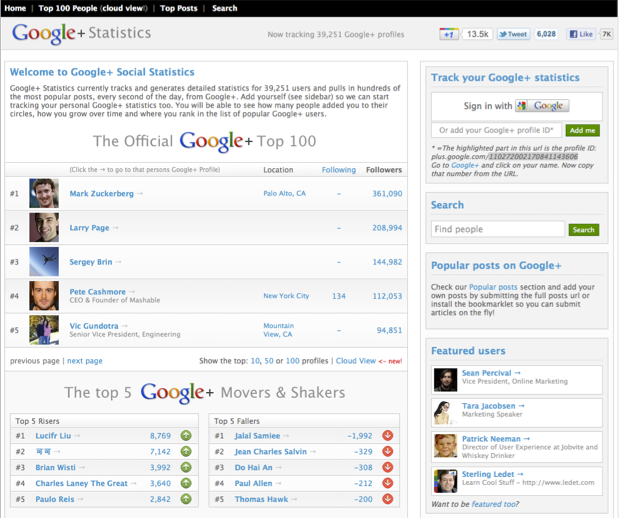Click the Google +1 button
Screen dimensions: 619x518
point(449,34)
